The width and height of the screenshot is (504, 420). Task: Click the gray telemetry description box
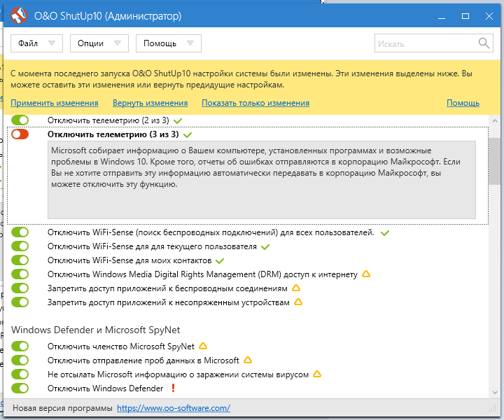[262, 180]
